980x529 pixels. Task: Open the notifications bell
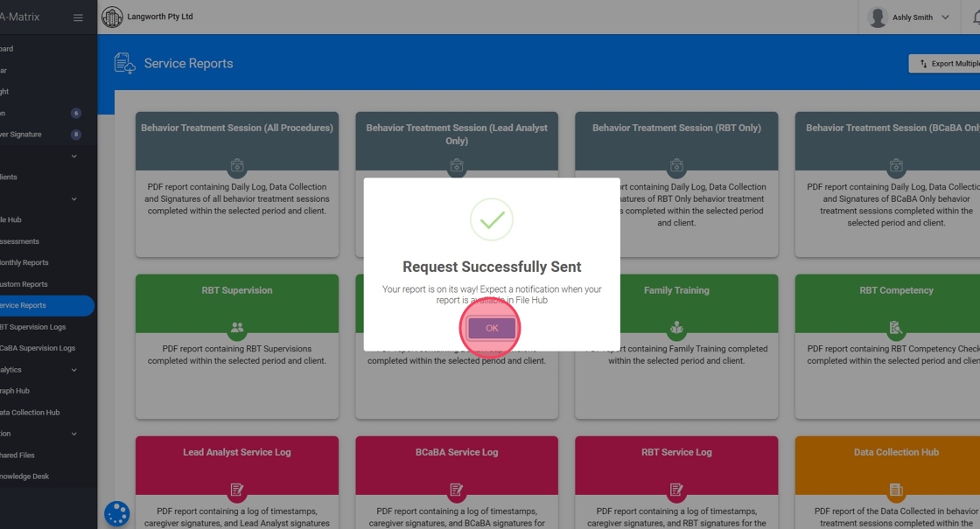[x=976, y=17]
